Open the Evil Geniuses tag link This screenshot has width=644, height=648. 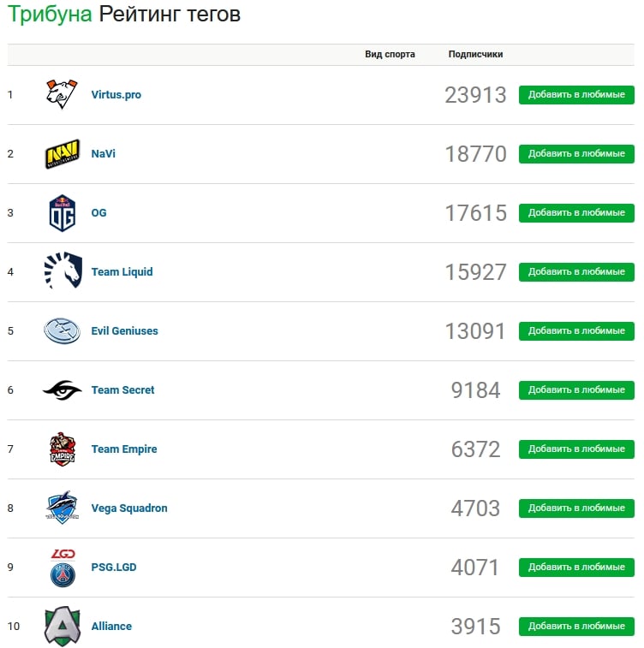[x=124, y=331]
